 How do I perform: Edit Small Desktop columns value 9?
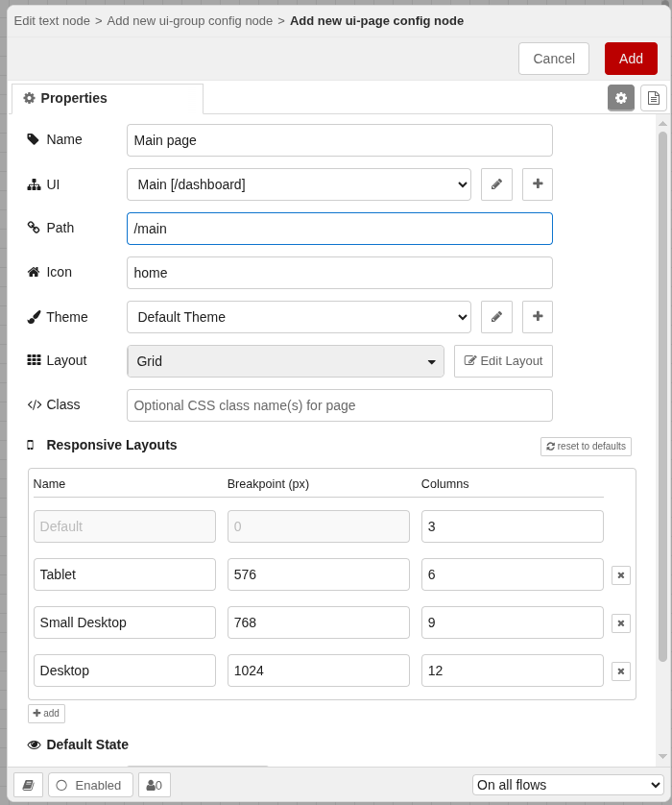coord(512,622)
